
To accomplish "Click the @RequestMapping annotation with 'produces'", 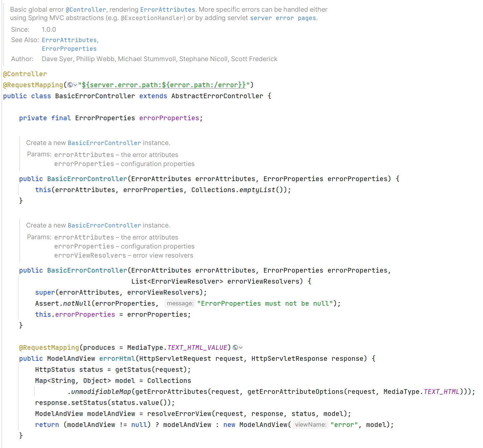I will pos(49,347).
